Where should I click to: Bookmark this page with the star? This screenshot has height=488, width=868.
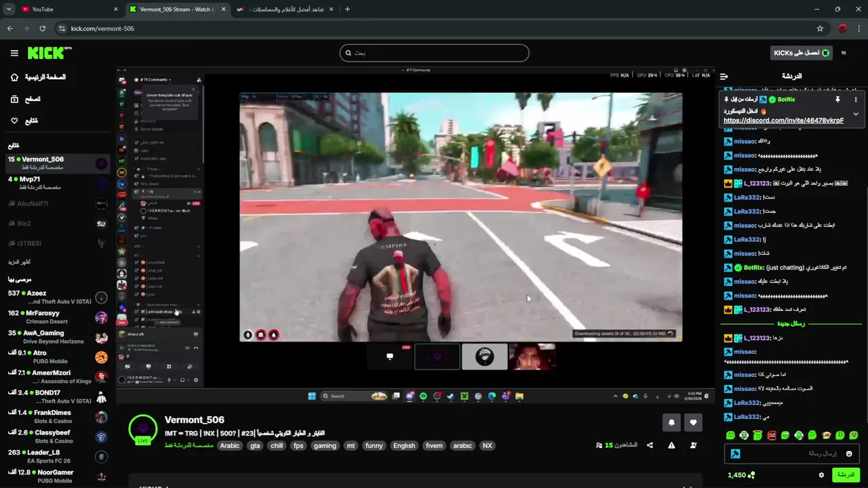(820, 28)
